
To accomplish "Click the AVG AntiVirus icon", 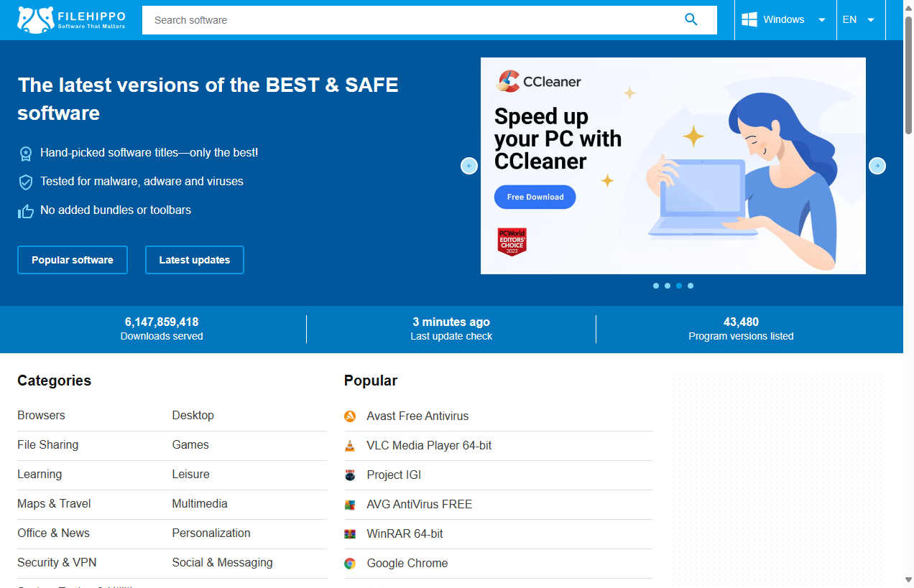I will [x=350, y=505].
